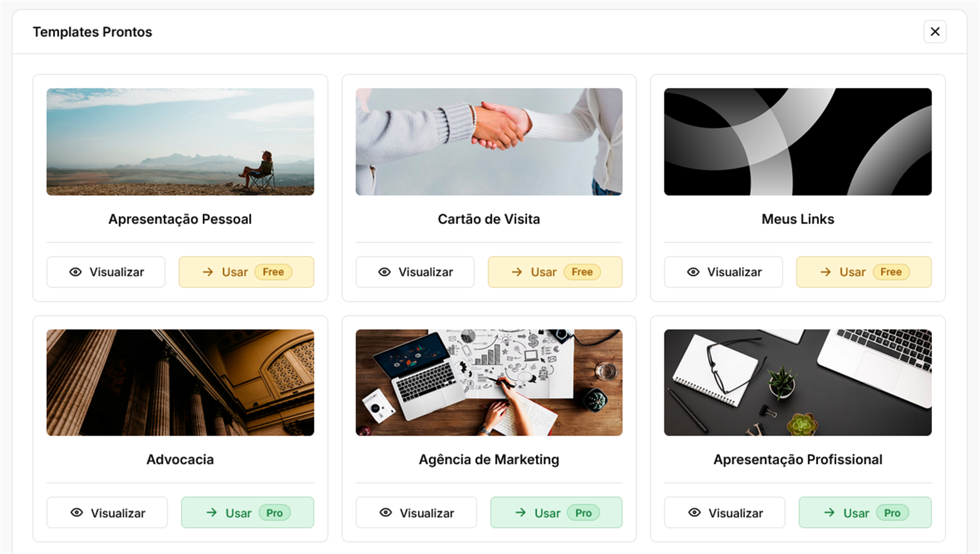This screenshot has width=980, height=554.
Task: Click arrow icon on Apresentação Profissional Usar
Action: (x=829, y=513)
